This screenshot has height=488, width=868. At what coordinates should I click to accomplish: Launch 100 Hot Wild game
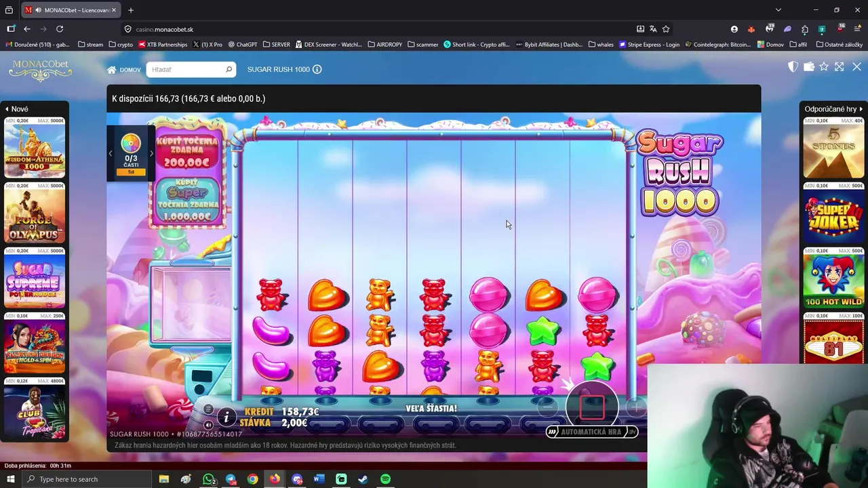(833, 278)
